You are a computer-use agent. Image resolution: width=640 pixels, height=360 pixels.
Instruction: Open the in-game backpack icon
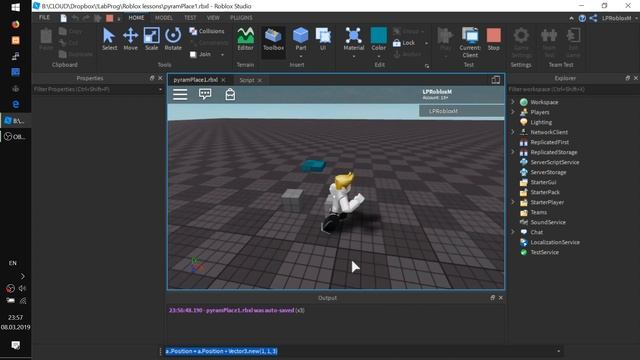click(x=230, y=94)
